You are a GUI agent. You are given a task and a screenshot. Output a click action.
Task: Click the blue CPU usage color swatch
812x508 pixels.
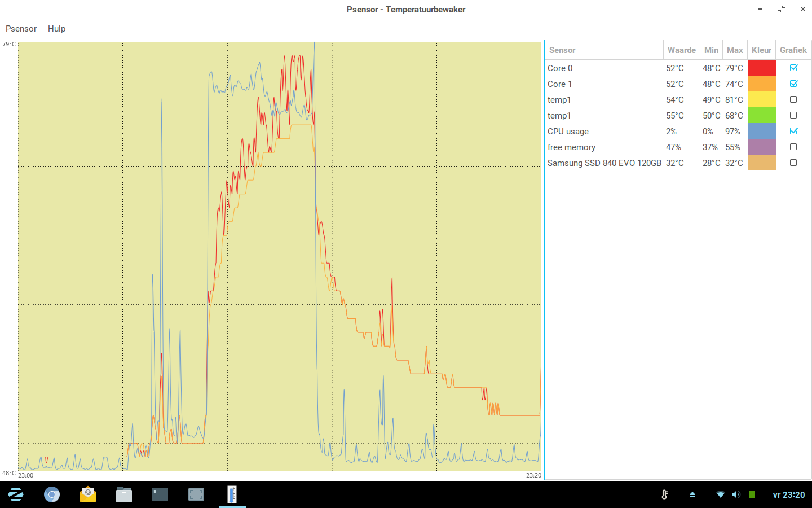pyautogui.click(x=762, y=131)
